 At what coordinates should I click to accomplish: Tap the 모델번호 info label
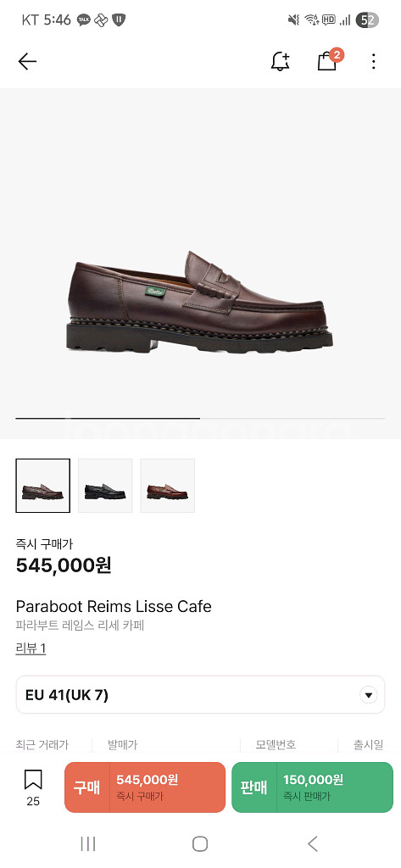[276, 744]
